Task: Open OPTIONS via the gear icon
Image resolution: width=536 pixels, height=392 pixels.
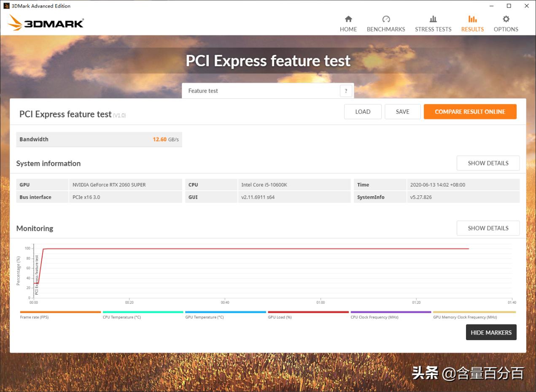Action: click(506, 19)
